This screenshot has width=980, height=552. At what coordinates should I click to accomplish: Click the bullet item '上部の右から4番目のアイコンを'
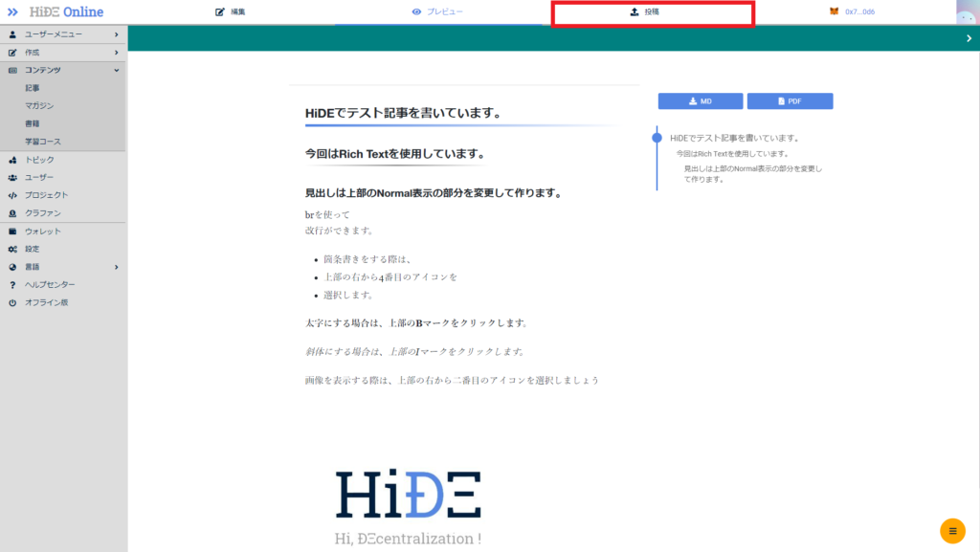click(390, 276)
